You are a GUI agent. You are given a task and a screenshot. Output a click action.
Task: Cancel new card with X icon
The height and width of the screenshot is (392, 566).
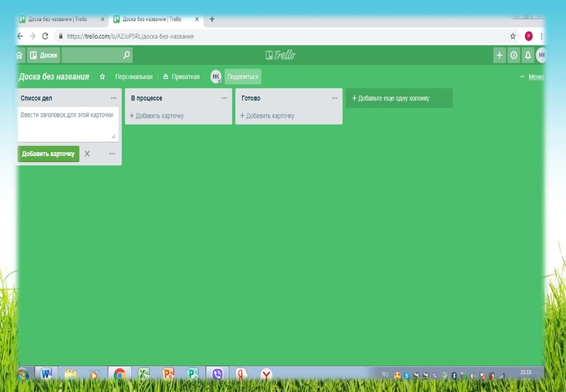(87, 154)
